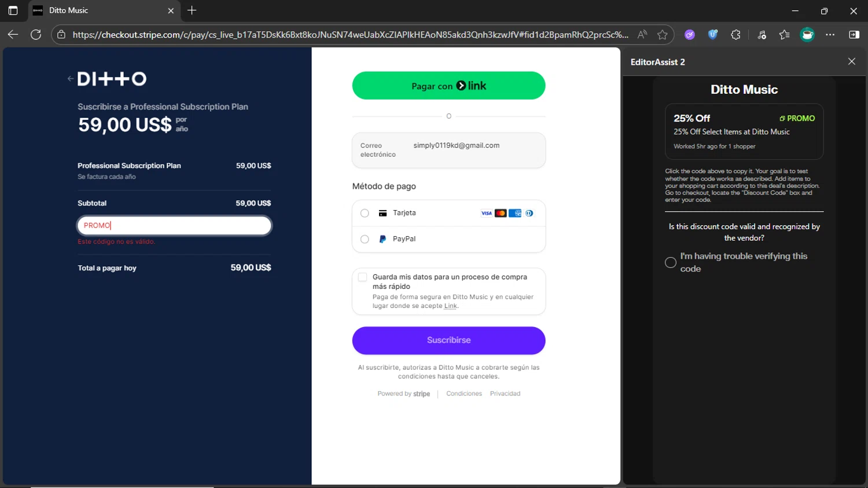The height and width of the screenshot is (488, 868).
Task: Open the Favorites list icon
Action: 784,35
